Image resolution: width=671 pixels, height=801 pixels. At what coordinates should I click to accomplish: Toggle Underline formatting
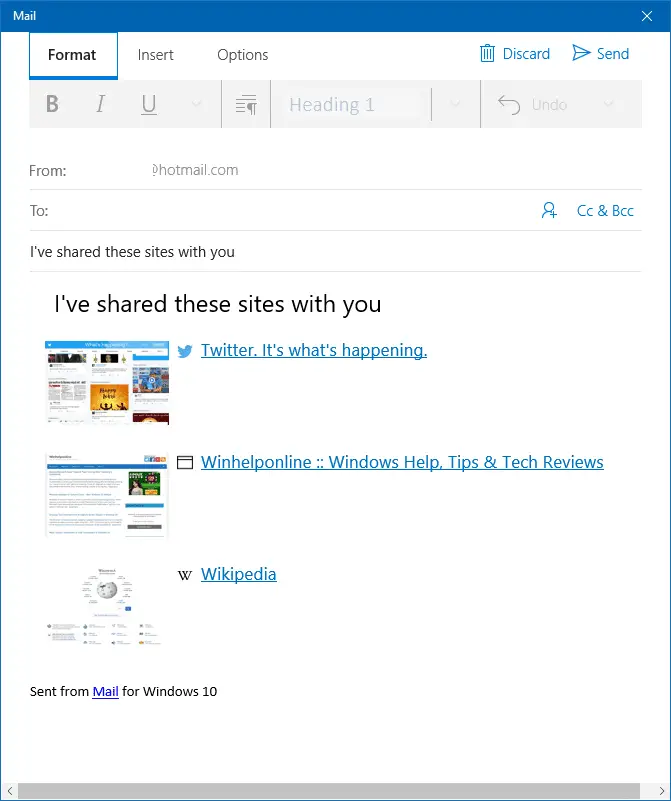(149, 104)
